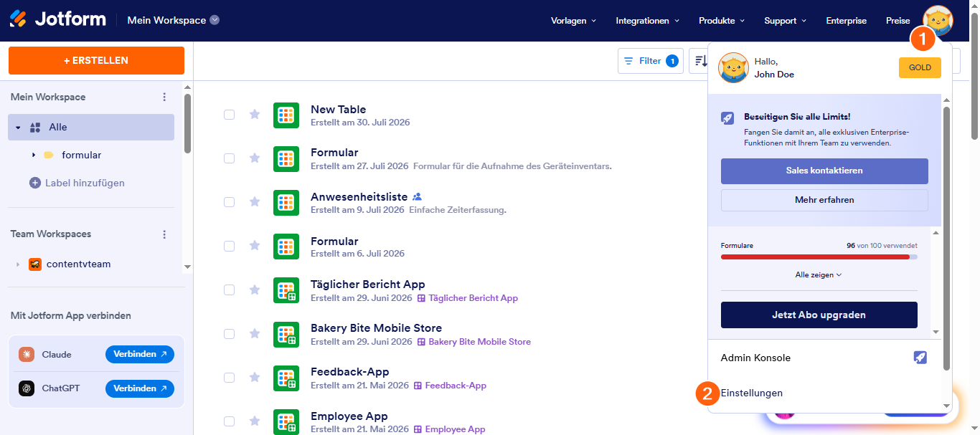This screenshot has width=980, height=435.
Task: Open the user avatar menu in the header
Action: tap(938, 20)
